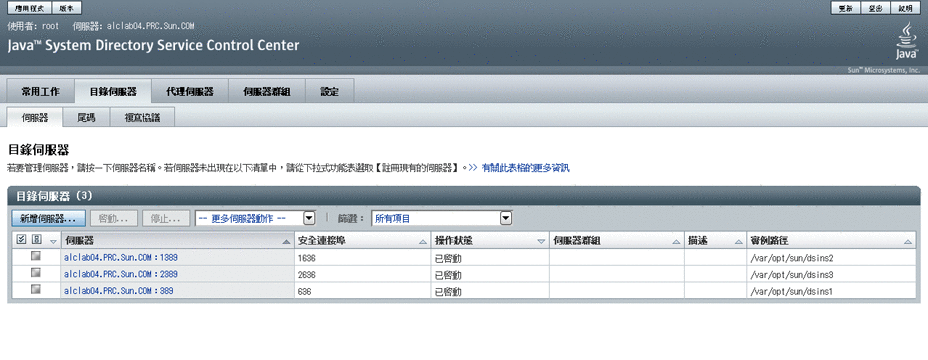928x360 pixels.
Task: Click the 啟動... button
Action: (x=114, y=218)
